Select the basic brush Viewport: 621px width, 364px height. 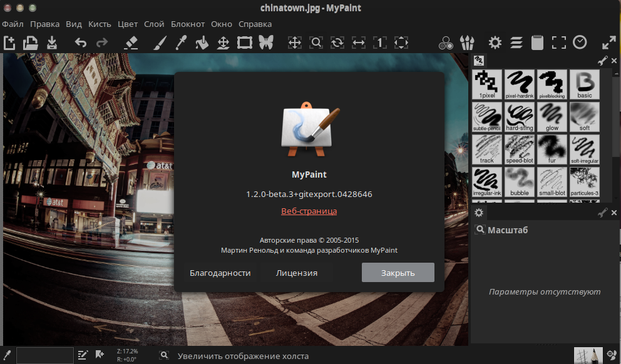coord(585,84)
